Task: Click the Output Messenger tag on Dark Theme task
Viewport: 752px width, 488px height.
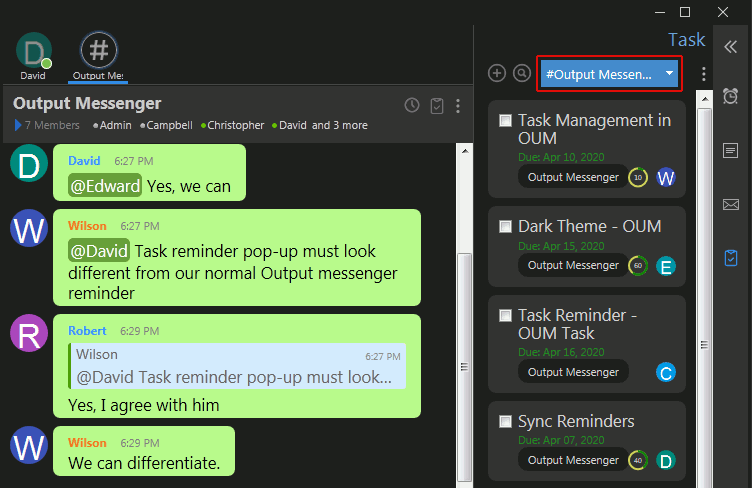Action: (573, 265)
